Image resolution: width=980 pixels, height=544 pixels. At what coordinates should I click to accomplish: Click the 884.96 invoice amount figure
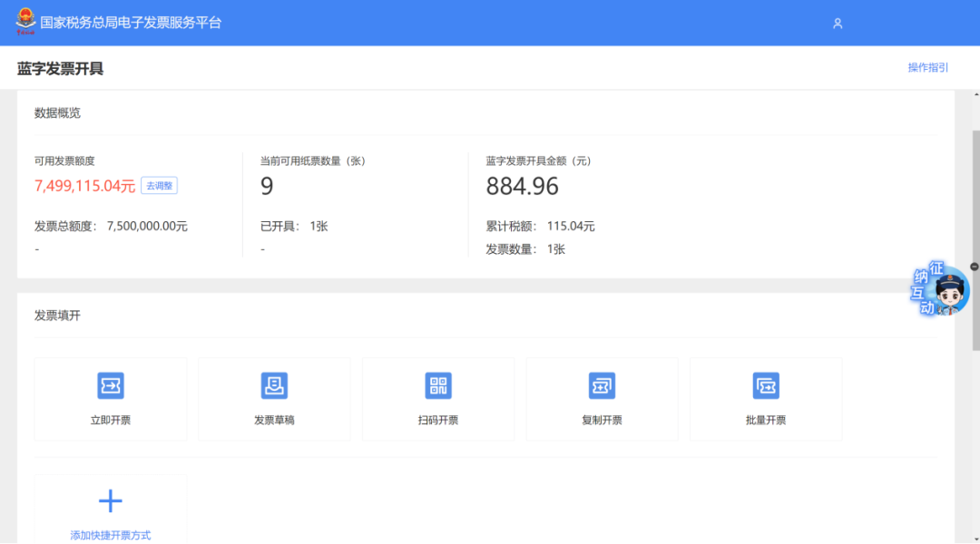coord(522,187)
